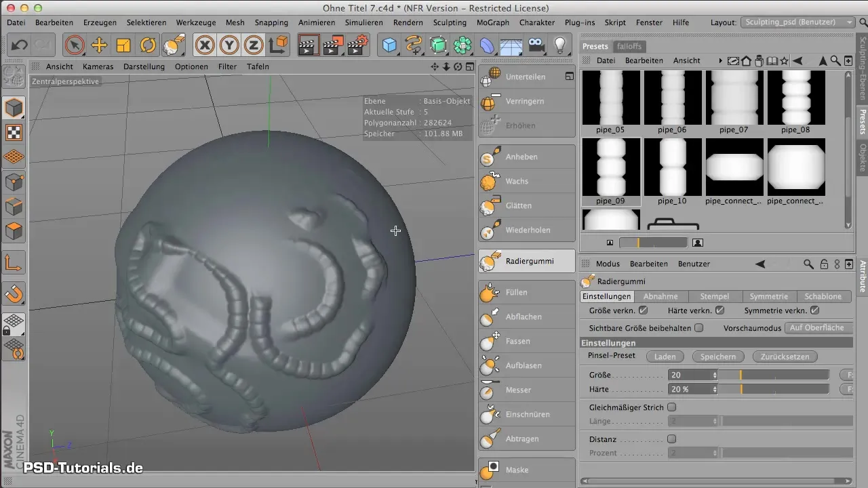This screenshot has width=868, height=488.
Task: Enable the Distanz checkbox
Action: coord(672,439)
